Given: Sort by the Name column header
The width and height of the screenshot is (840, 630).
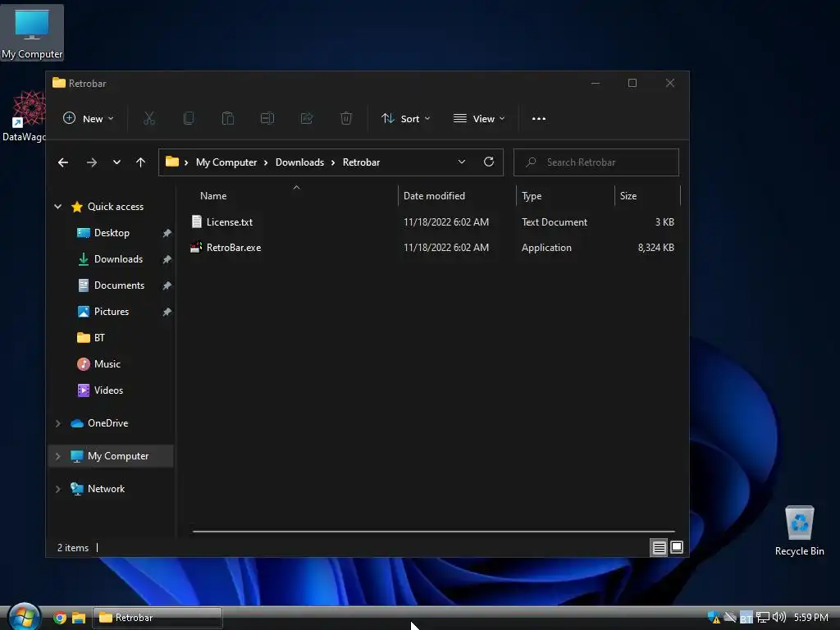Looking at the screenshot, I should (x=213, y=195).
